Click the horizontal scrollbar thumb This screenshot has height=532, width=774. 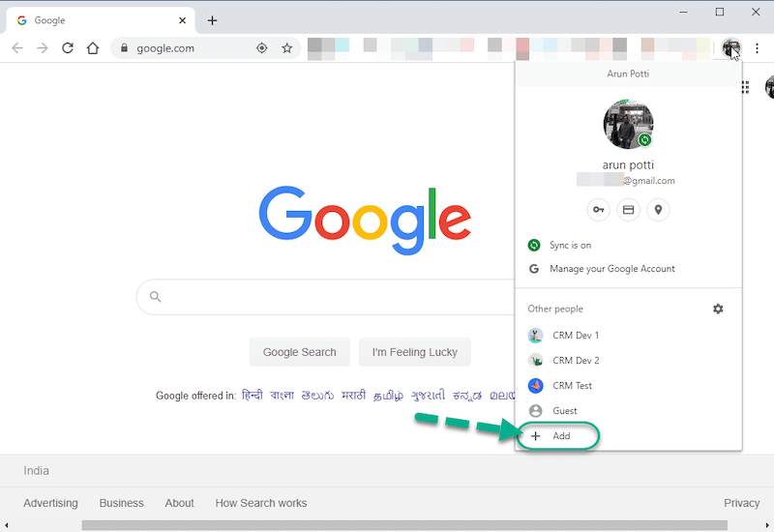[404, 525]
